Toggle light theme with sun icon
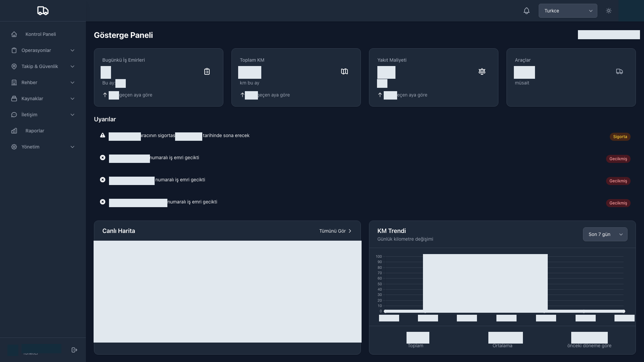 coord(609,11)
